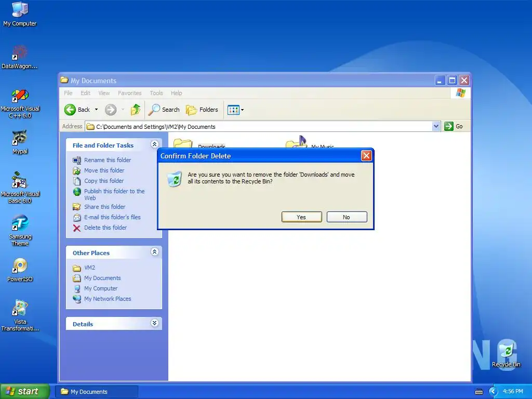Click the My Documents title bar folder icon

tap(64, 80)
